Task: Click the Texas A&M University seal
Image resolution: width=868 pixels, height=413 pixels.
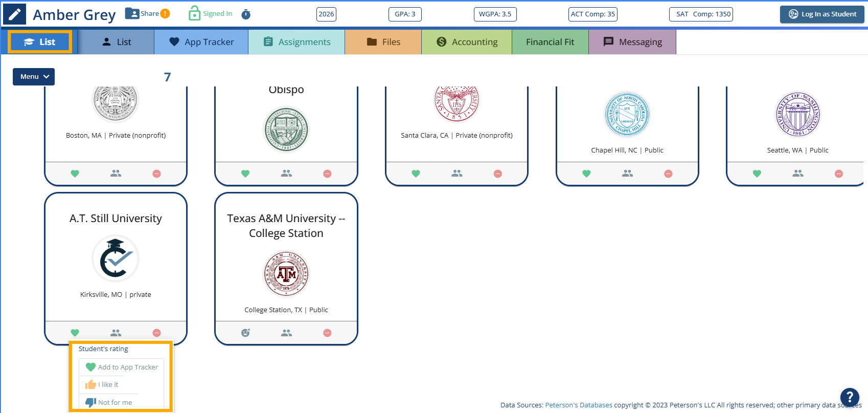Action: (286, 274)
